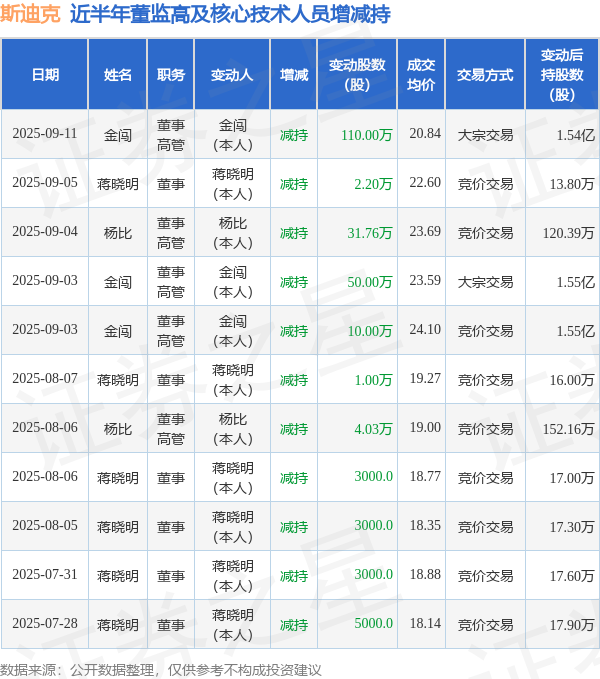Click the 交易方式 column header

coord(485,74)
